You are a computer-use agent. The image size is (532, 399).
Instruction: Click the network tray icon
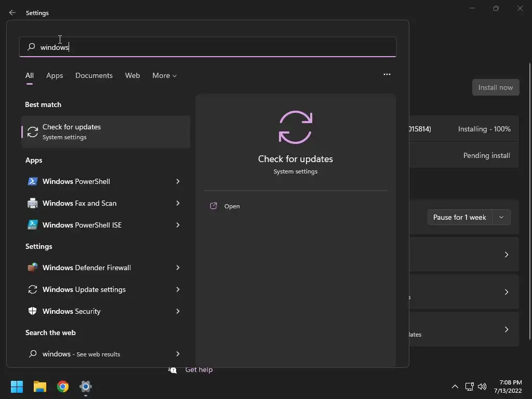click(469, 387)
